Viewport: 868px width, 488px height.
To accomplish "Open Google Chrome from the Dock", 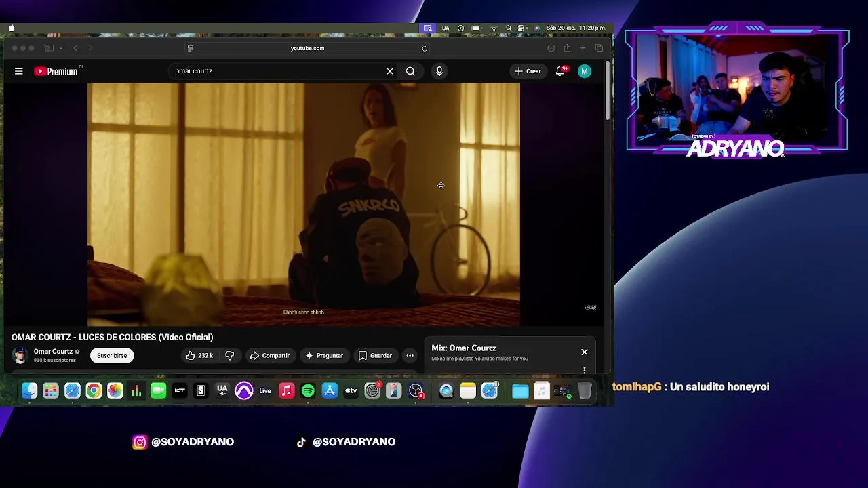I will click(x=94, y=391).
